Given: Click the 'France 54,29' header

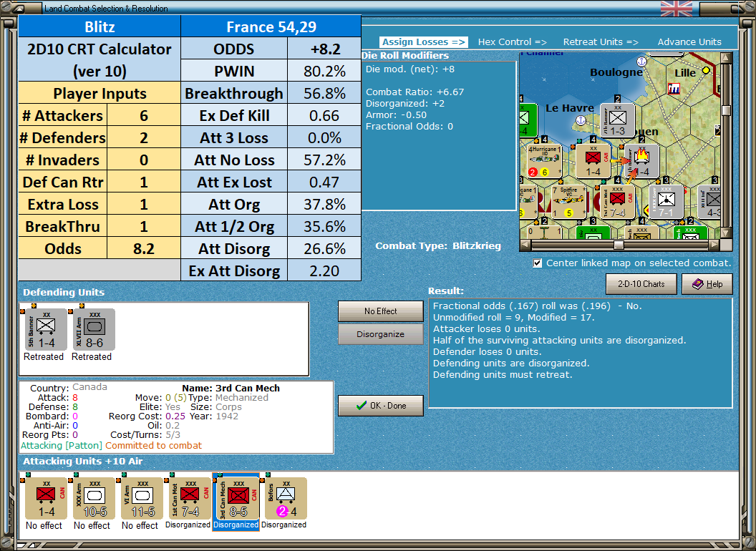Looking at the screenshot, I should [271, 26].
